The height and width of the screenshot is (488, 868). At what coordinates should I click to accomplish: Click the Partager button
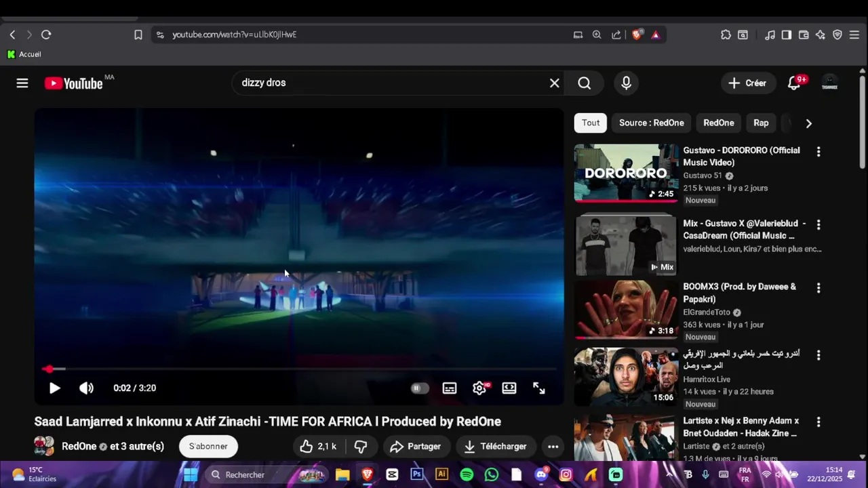(x=415, y=446)
